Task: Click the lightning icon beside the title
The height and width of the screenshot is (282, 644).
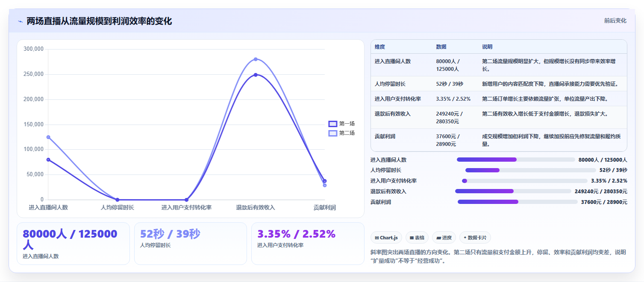Action: pyautogui.click(x=20, y=21)
